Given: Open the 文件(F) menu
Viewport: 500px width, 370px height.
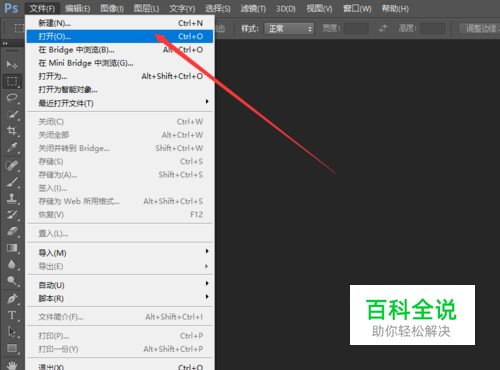Looking at the screenshot, I should point(42,8).
